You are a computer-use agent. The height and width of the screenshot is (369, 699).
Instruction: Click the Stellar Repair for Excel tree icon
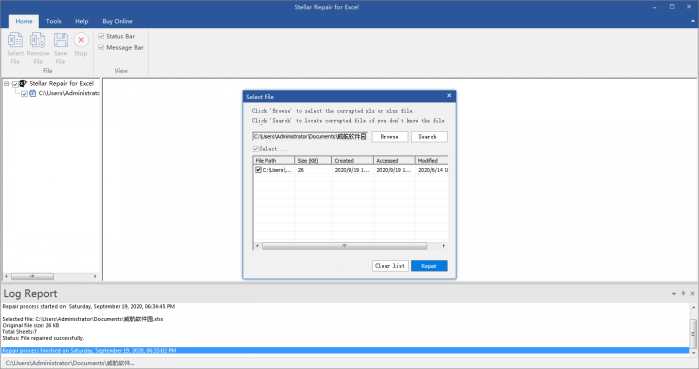click(x=23, y=83)
